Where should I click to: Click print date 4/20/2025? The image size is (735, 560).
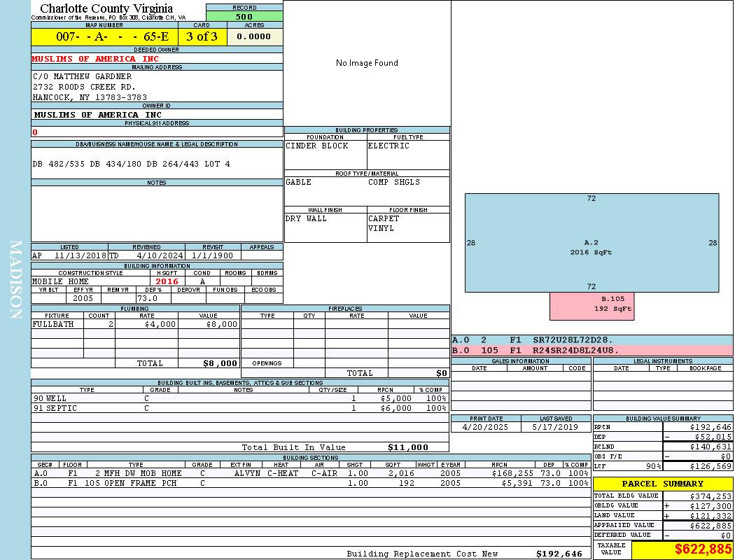coord(485,428)
